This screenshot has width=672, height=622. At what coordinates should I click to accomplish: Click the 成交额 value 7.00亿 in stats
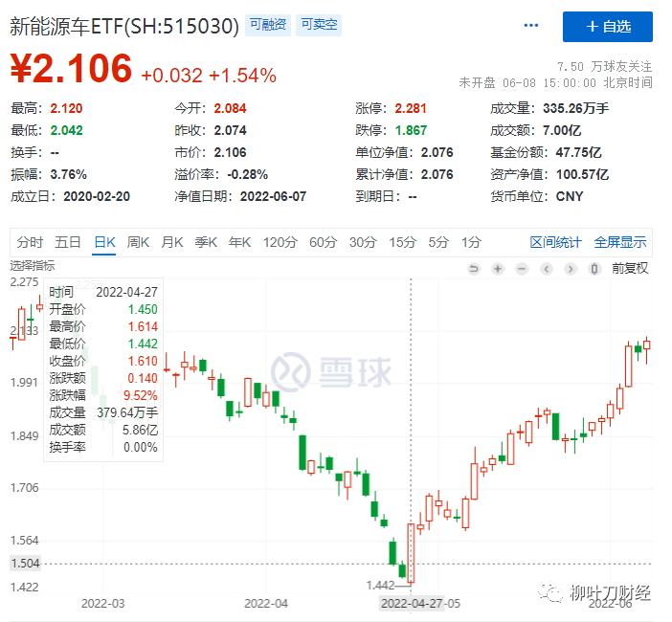click(x=562, y=130)
